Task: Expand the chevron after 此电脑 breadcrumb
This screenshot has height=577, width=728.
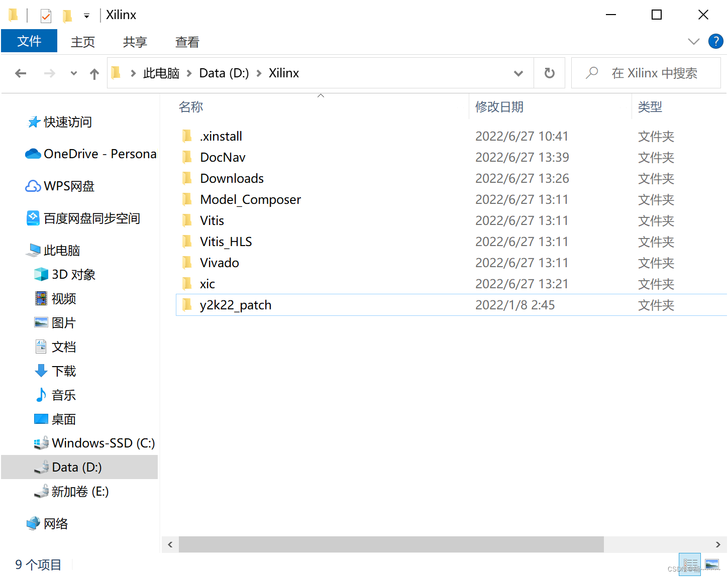Action: 189,73
